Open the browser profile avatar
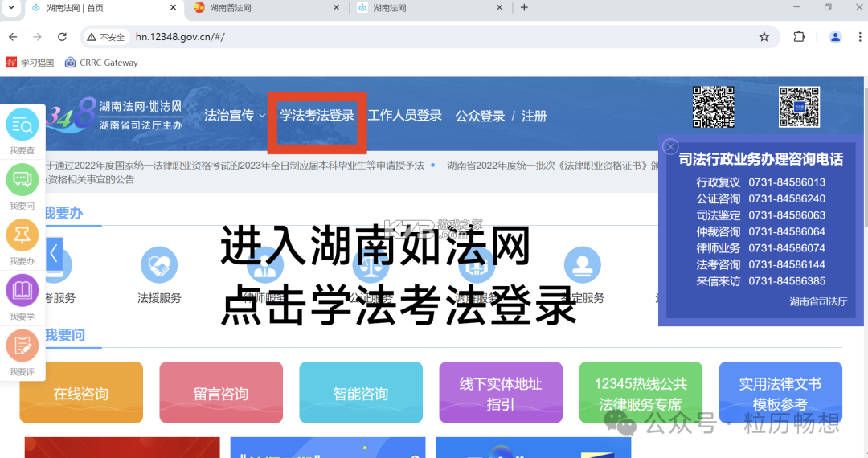868x458 pixels. pyautogui.click(x=835, y=36)
